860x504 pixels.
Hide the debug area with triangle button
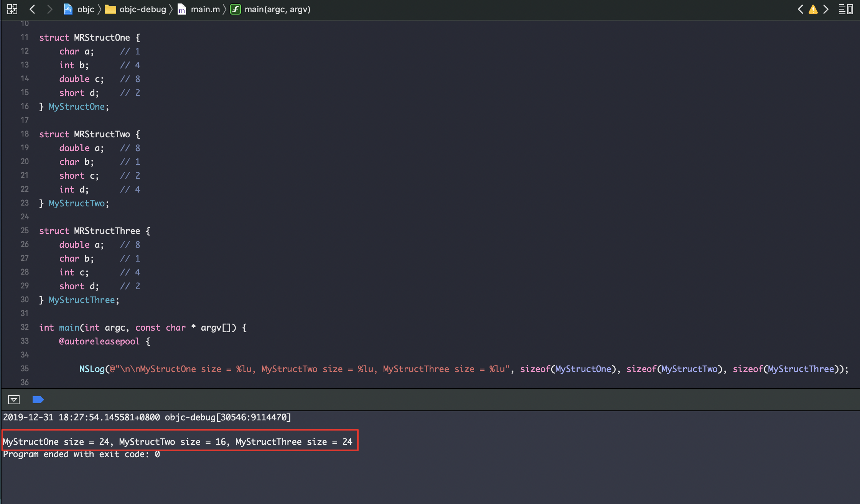(14, 400)
